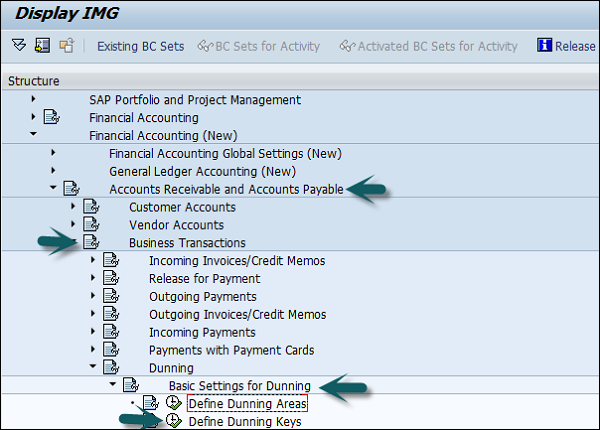Screen dimensions: 600x430
Task: Execute the Define Dunning Areas activity
Action: coord(173,404)
